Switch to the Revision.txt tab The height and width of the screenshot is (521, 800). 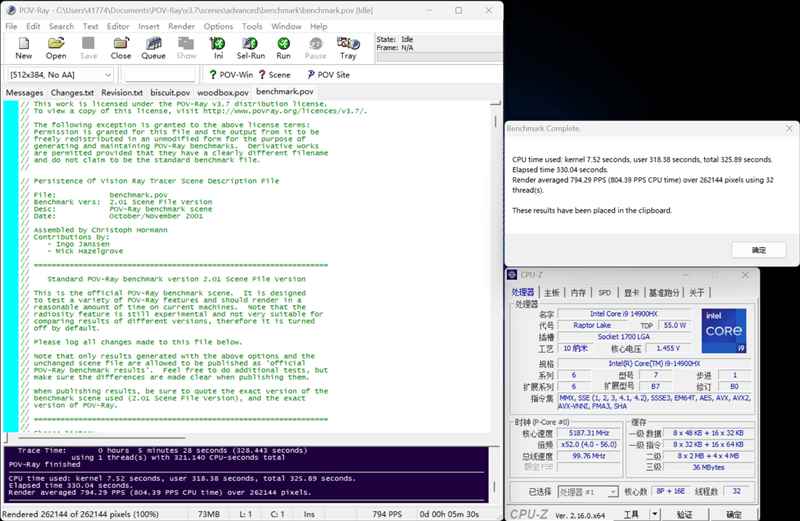[x=122, y=93]
